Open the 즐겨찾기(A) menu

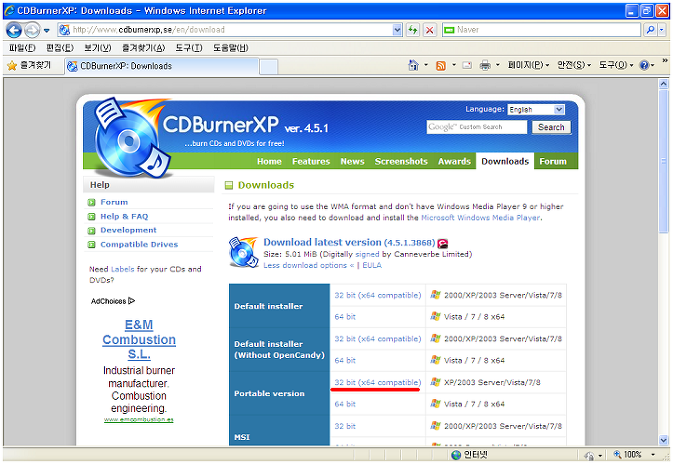tap(143, 48)
